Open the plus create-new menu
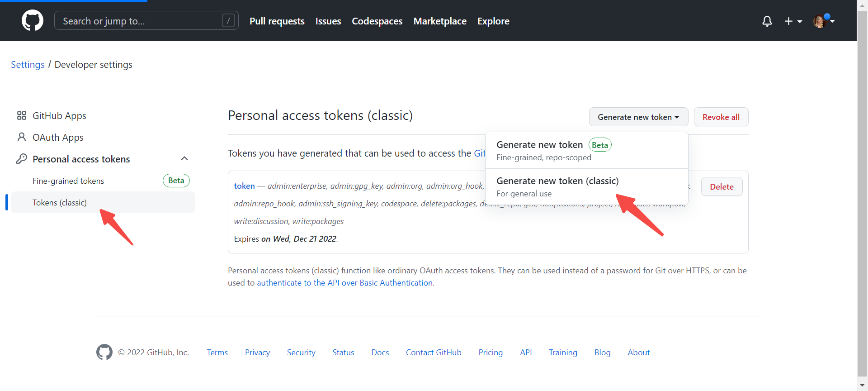 [x=793, y=21]
